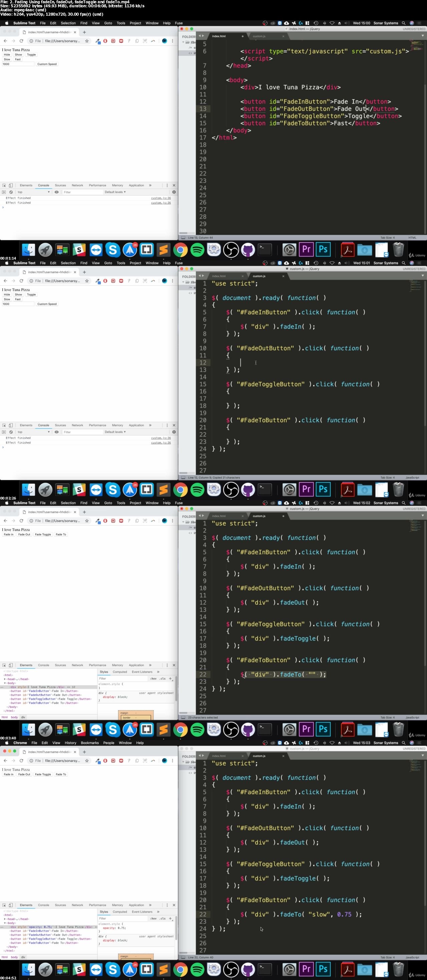Click Hide button in frame stamped 00:01:14

coord(7,55)
